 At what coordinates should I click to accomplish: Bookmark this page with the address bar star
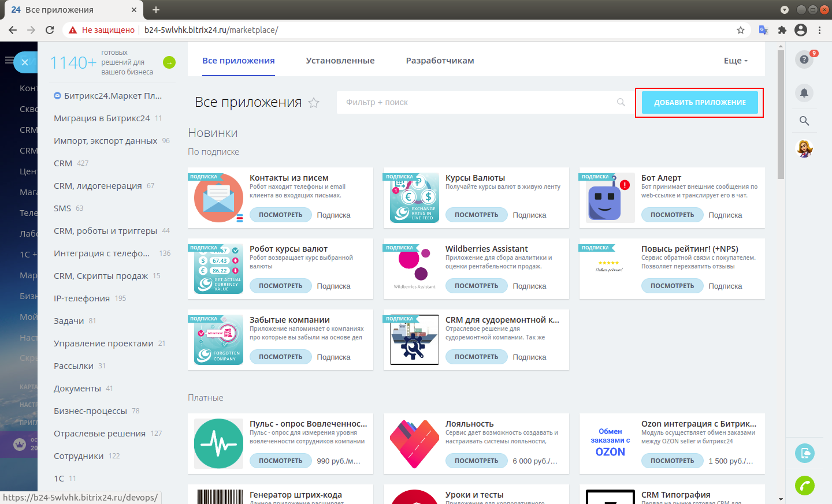741,30
